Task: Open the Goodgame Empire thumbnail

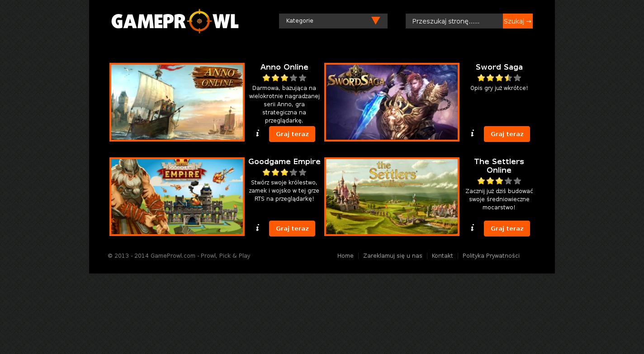Action: click(177, 197)
